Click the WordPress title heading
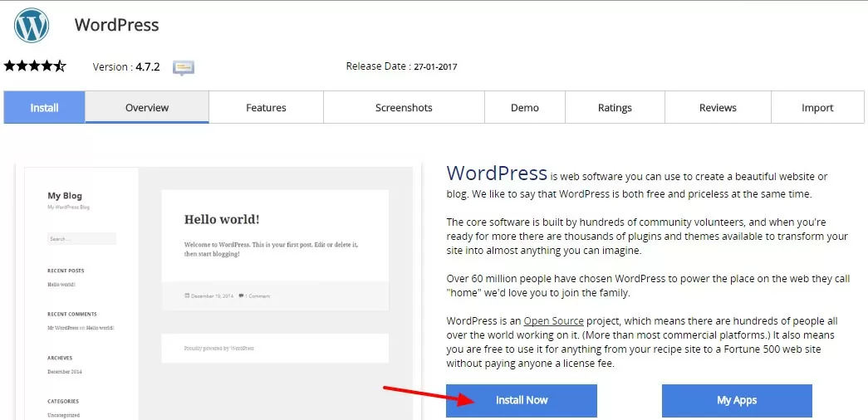Viewport: 868px width, 420px height. click(x=117, y=25)
